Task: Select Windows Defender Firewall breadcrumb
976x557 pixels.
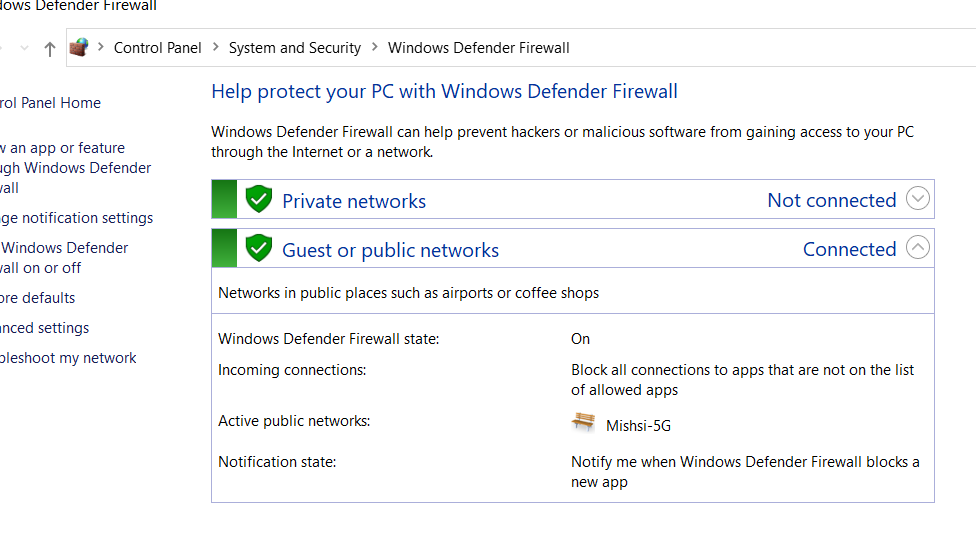Action: click(x=479, y=48)
